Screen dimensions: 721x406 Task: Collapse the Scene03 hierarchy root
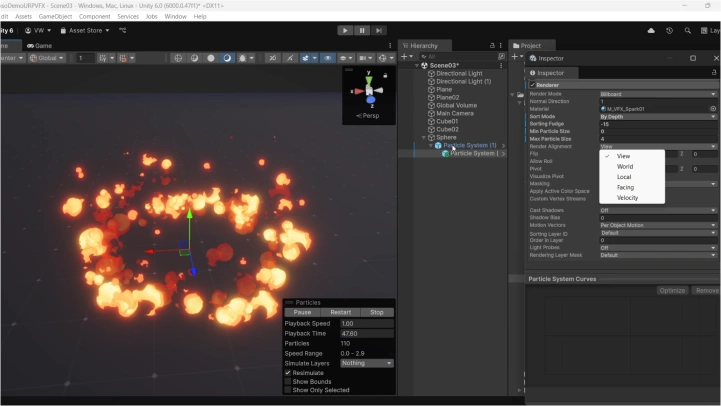417,65
